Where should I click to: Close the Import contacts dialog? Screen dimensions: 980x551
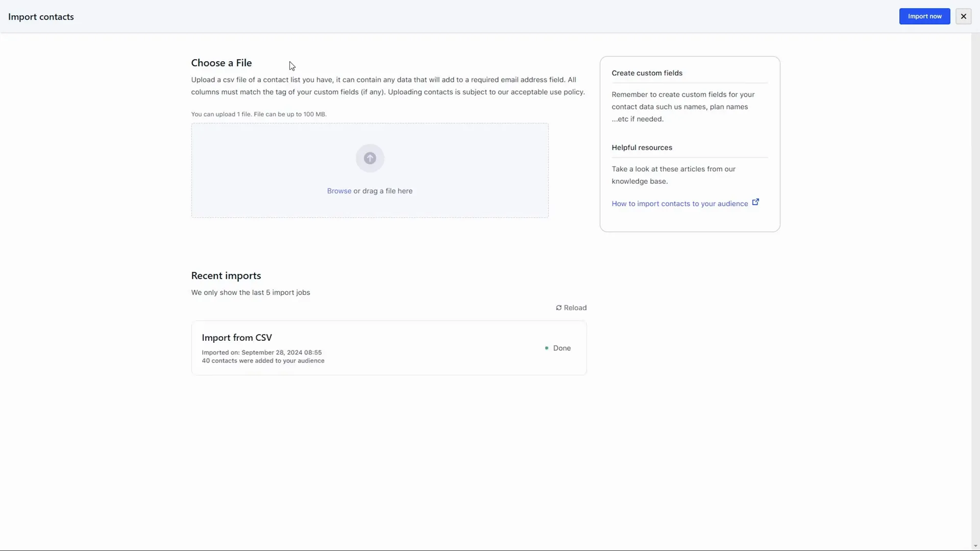click(x=963, y=16)
